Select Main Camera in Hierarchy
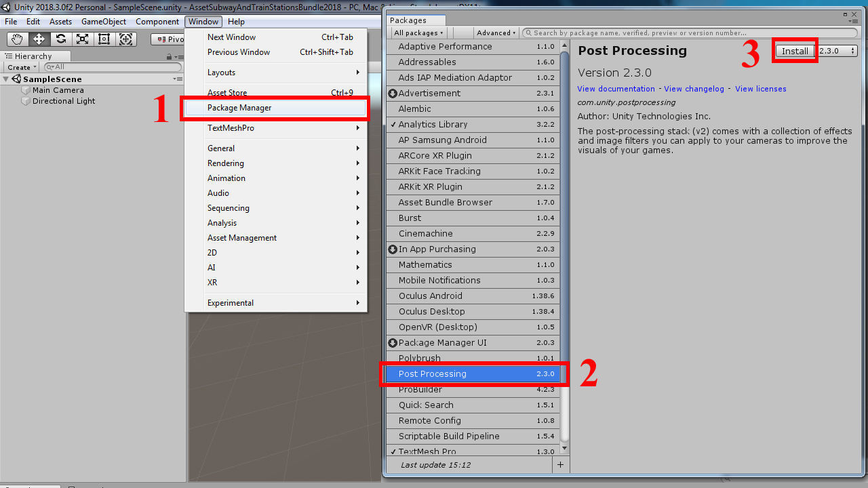 [58, 90]
